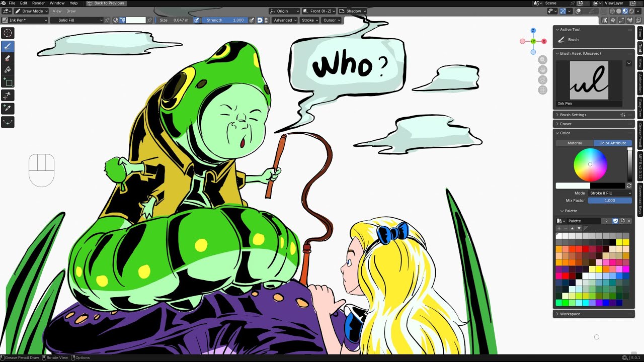
Task: Toggle overlays button in header
Action: click(579, 11)
